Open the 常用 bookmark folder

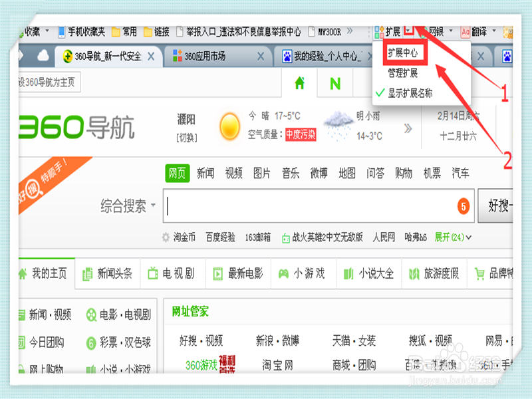(x=124, y=32)
